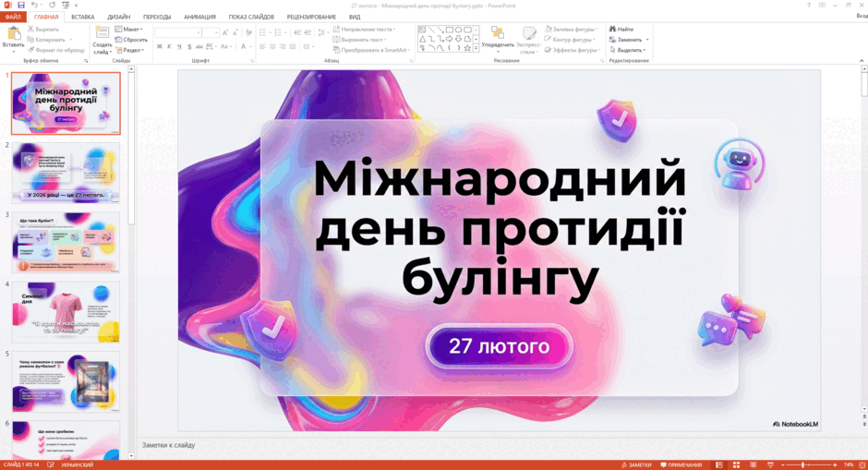Click Найти (Find) binoculars command
868x470 pixels.
[621, 29]
